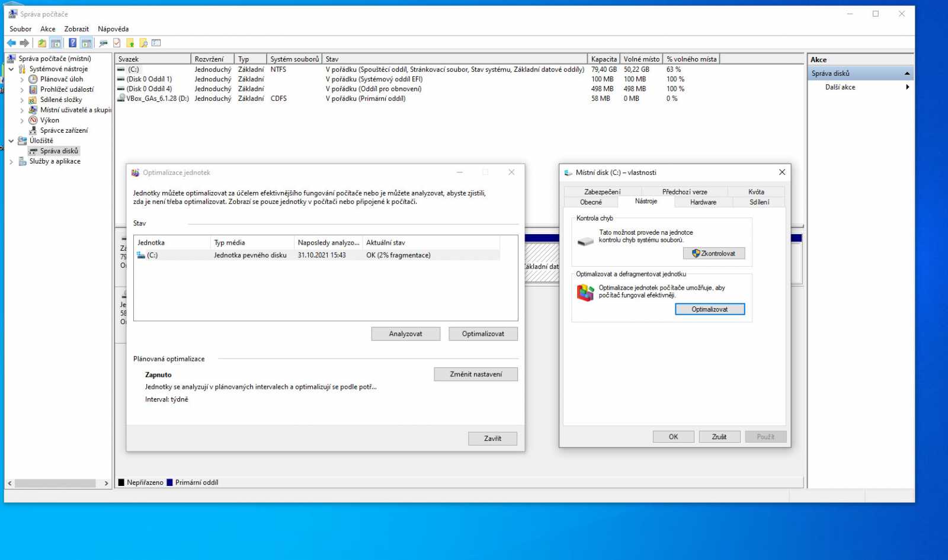Viewport: 948px width, 560px height.
Task: Open the Akce menu
Action: (48, 28)
